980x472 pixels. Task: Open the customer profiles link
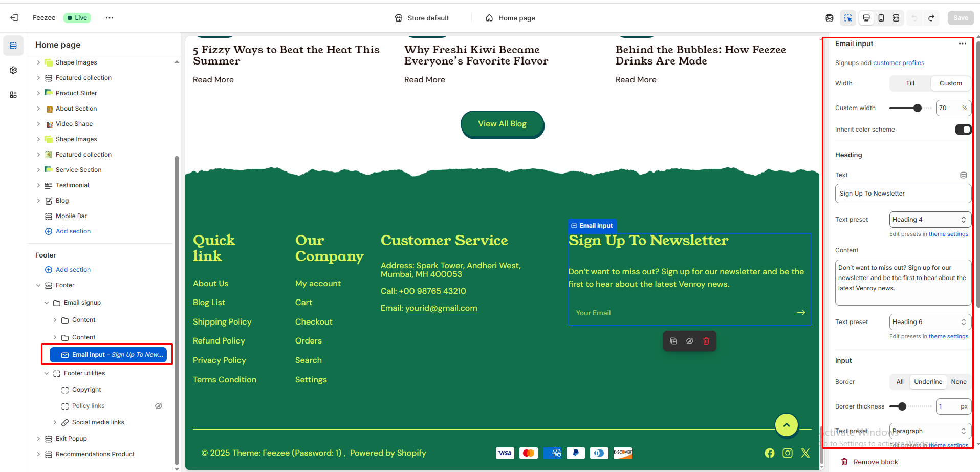898,63
